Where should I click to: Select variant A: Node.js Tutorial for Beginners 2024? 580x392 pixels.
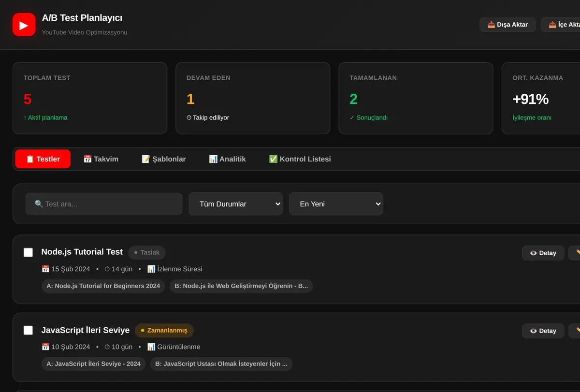tap(103, 286)
